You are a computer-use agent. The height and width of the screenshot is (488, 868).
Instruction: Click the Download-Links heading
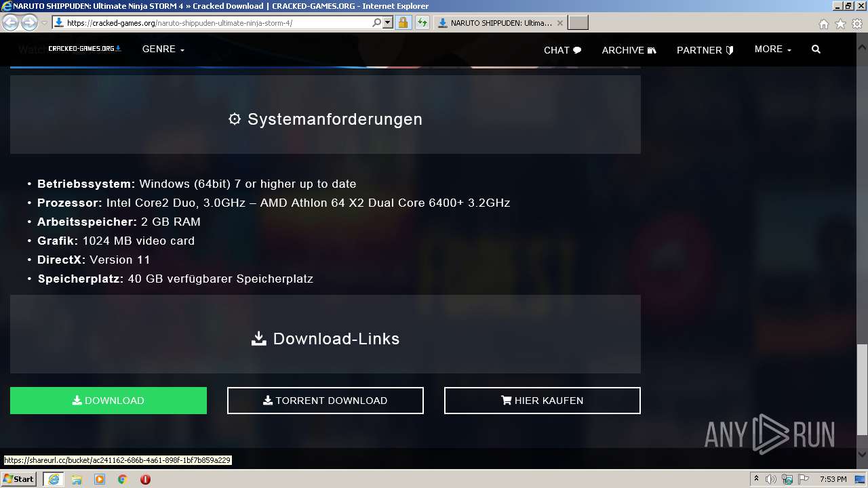tap(325, 339)
